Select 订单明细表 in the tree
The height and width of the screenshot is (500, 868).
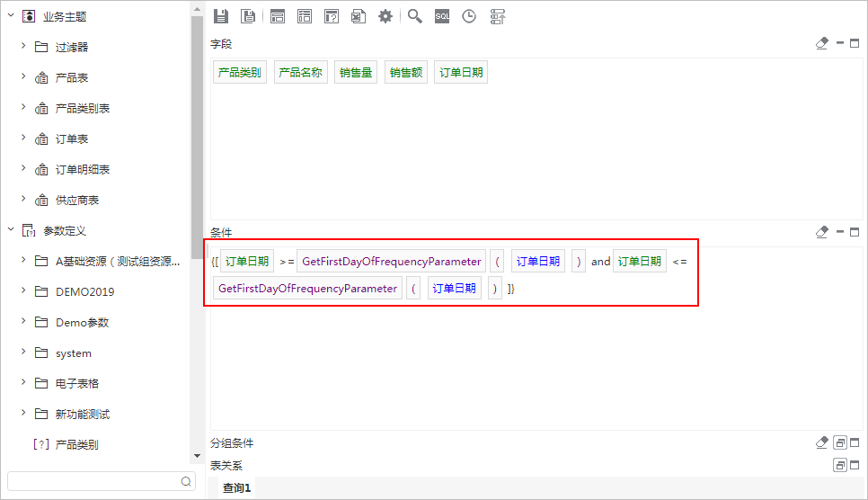pyautogui.click(x=83, y=169)
